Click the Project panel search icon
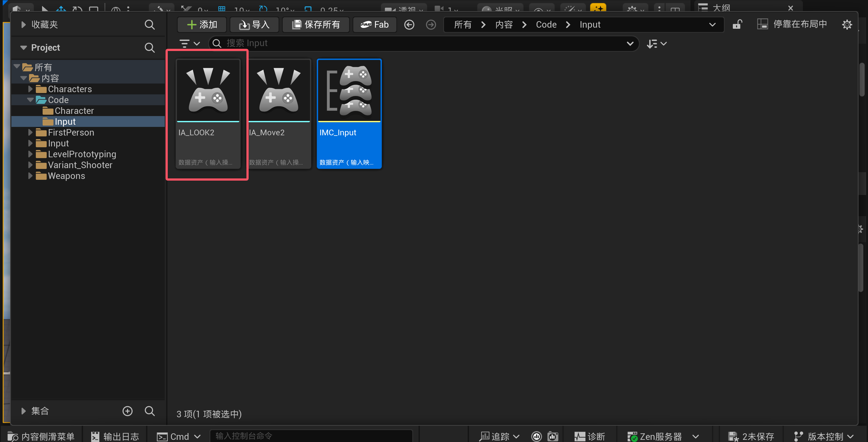The image size is (868, 442). [x=150, y=47]
